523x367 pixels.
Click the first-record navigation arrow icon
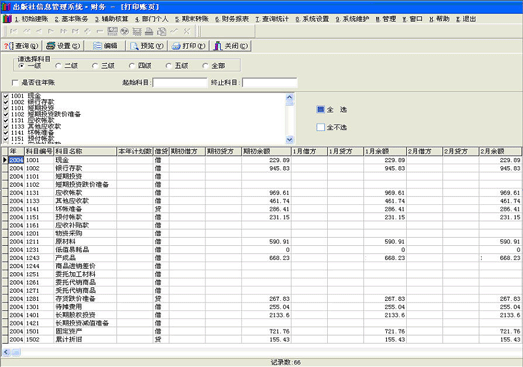14,31
